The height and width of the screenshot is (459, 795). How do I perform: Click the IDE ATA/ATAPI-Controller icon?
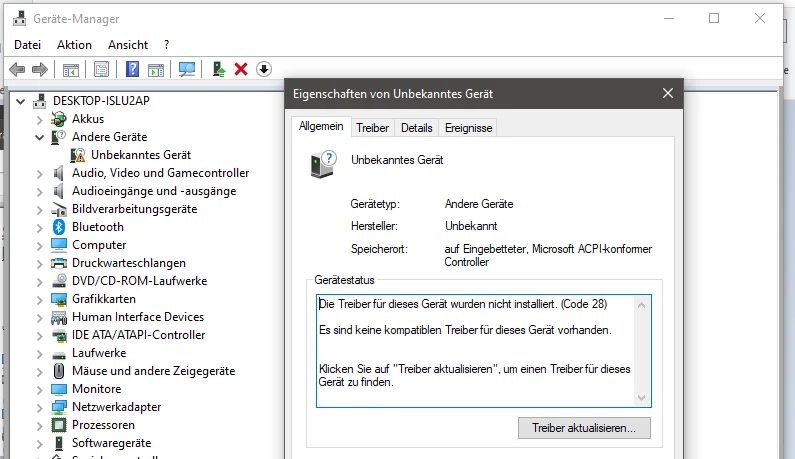coord(59,335)
